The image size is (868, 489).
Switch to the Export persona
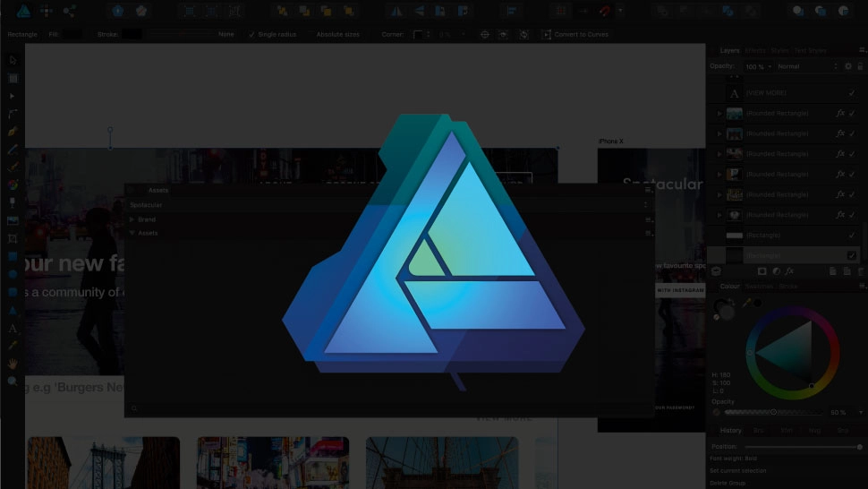tap(69, 11)
